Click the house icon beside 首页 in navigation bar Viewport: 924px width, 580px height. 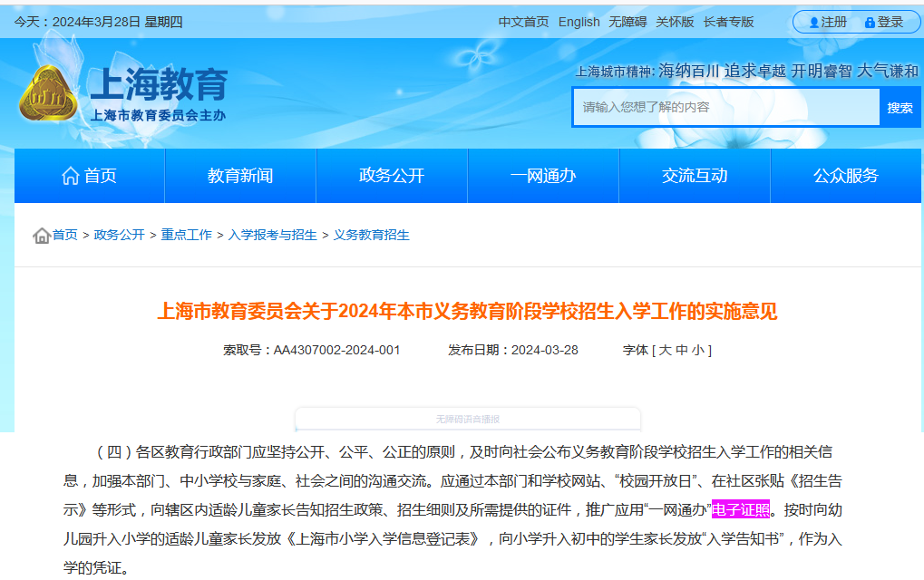pyautogui.click(x=70, y=176)
